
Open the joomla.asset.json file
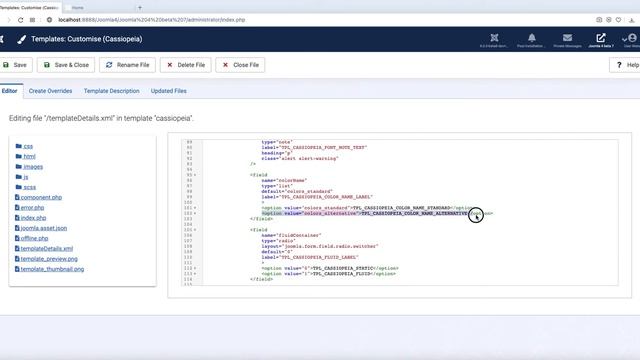(44, 228)
